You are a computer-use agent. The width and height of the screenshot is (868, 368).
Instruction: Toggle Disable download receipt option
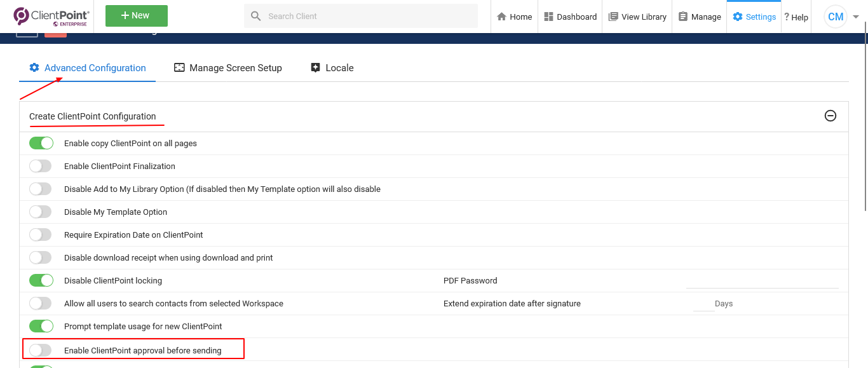[x=40, y=257]
